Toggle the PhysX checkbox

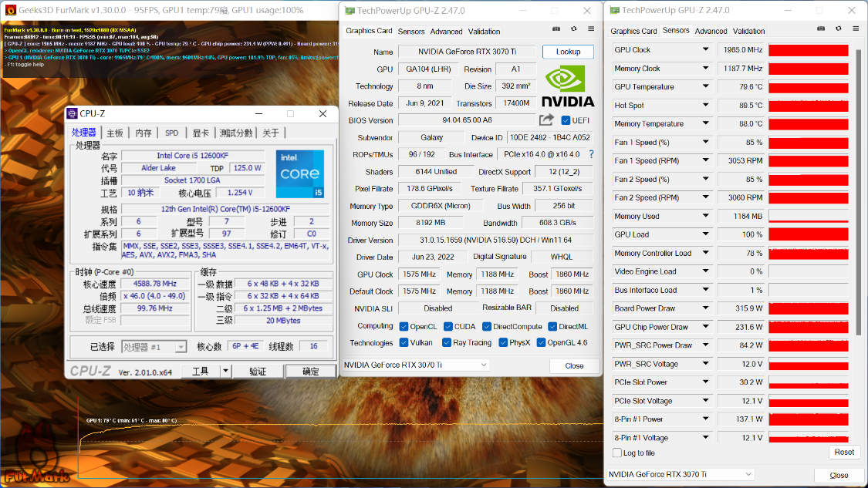pyautogui.click(x=502, y=342)
